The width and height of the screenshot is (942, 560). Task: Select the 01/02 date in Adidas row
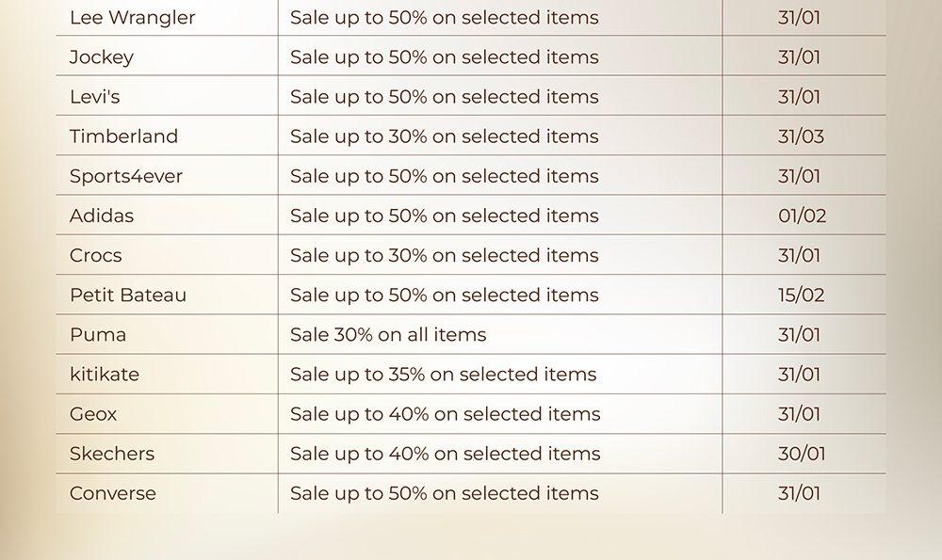click(x=802, y=216)
